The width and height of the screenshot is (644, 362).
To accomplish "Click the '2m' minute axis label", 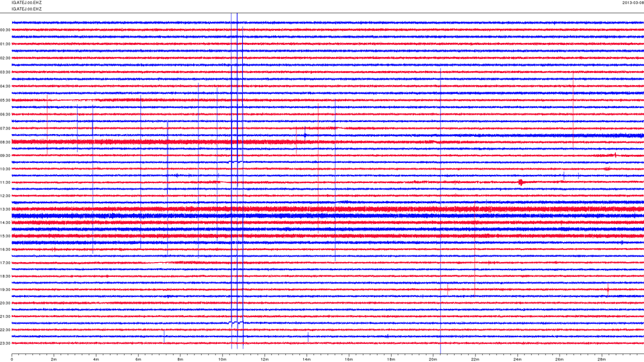I will coord(54,359).
